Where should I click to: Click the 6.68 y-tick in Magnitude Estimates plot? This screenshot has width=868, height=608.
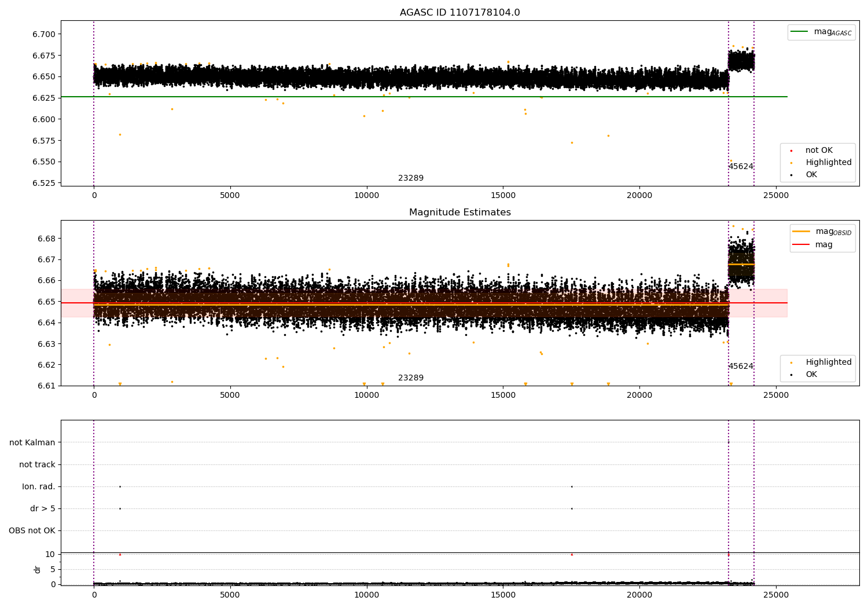click(x=46, y=239)
